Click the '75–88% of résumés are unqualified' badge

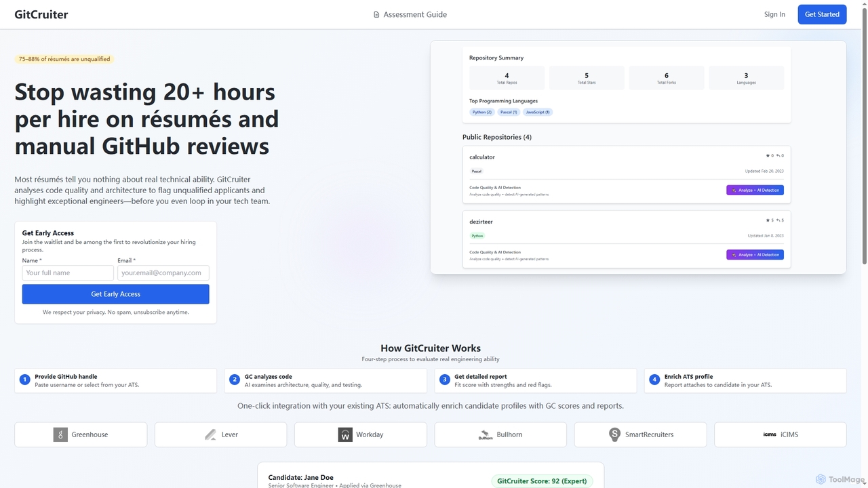(x=64, y=59)
